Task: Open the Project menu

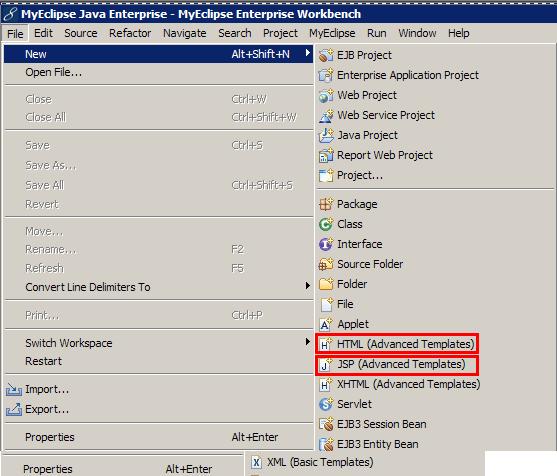Action: [x=280, y=33]
